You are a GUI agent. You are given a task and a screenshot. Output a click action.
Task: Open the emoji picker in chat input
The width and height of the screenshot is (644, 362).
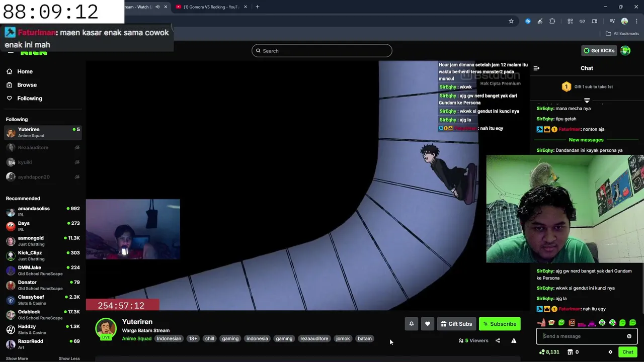[x=629, y=336]
